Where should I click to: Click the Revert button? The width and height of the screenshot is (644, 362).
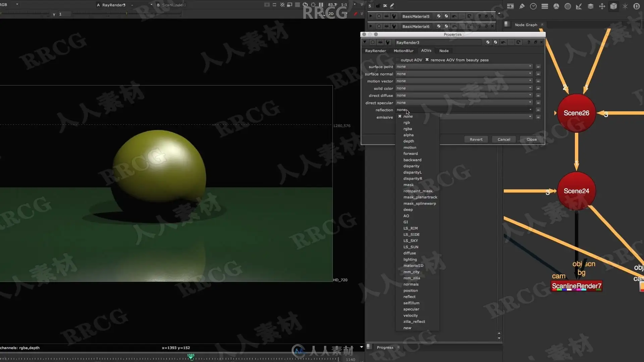[476, 139]
